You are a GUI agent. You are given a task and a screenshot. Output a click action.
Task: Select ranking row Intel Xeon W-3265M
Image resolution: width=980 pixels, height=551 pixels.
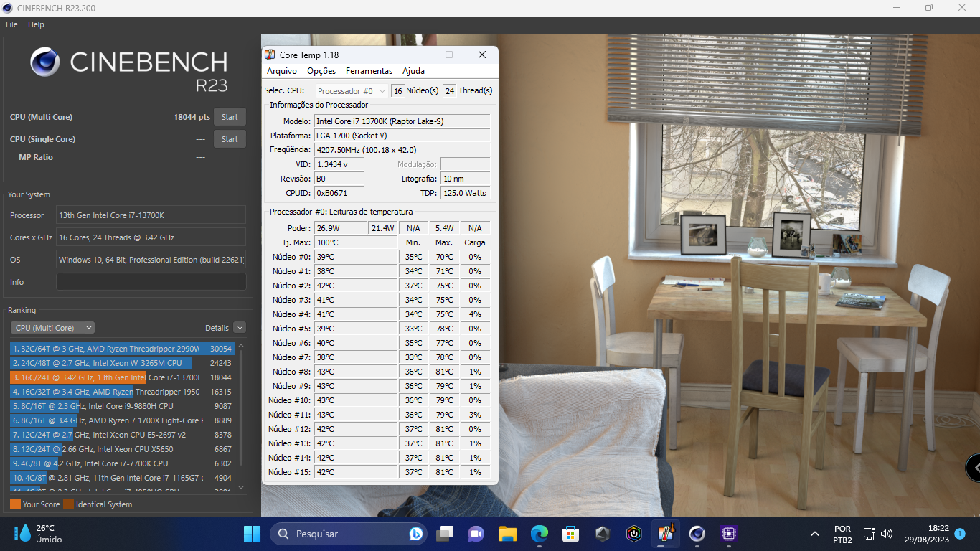point(122,363)
